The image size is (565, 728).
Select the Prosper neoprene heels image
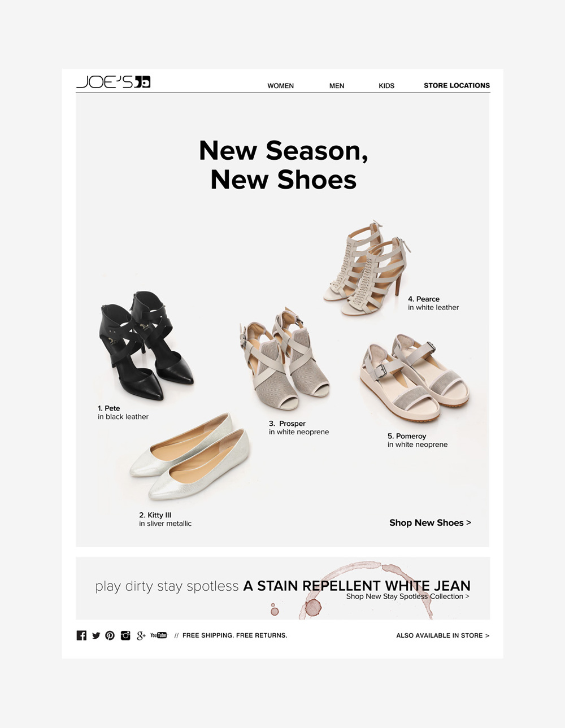284,359
